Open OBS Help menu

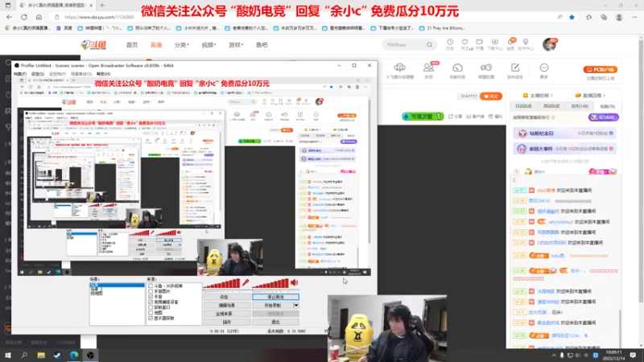pyautogui.click(x=104, y=74)
